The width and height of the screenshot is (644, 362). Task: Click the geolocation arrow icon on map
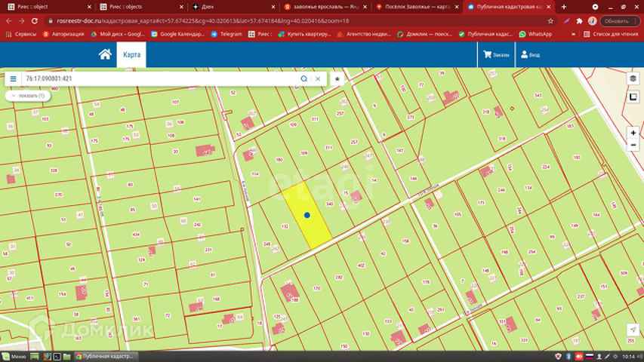coord(633,330)
